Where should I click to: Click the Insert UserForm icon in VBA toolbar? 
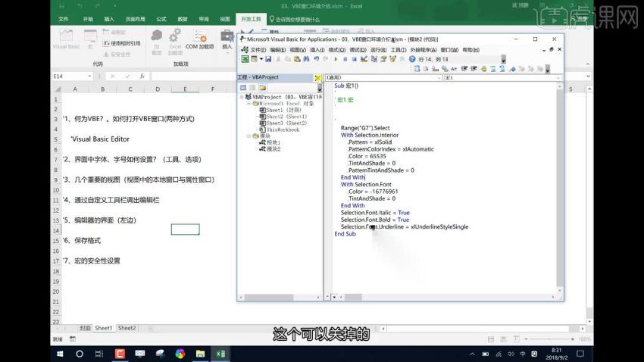(x=255, y=59)
